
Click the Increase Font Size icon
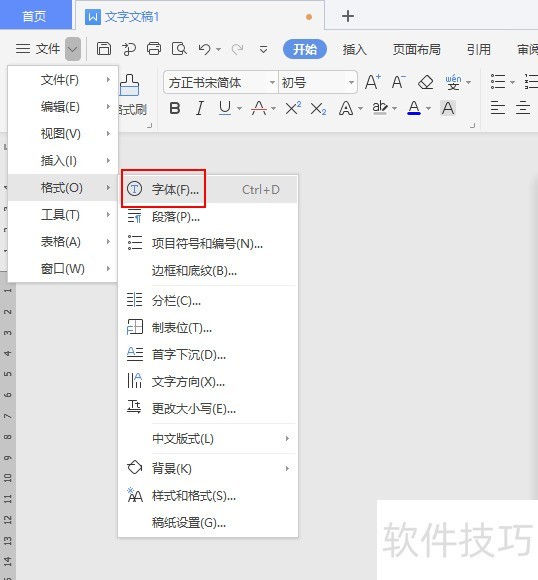(x=372, y=82)
